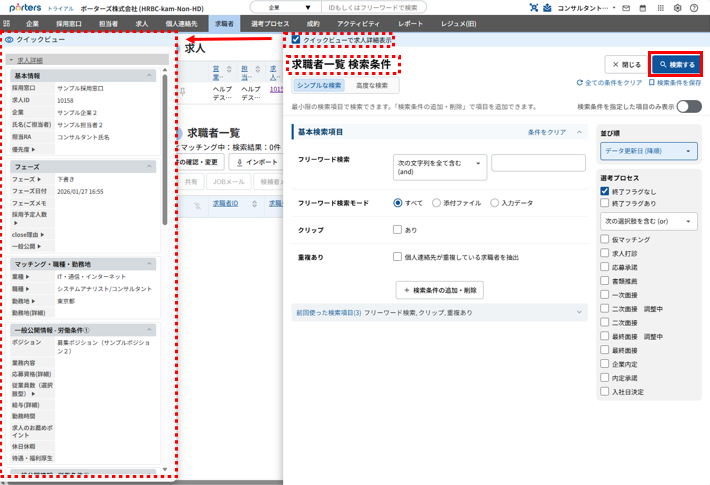The width and height of the screenshot is (710, 485).
Task: Toggle 検索条件を指定した項目のみ表示 switch
Action: [689, 106]
